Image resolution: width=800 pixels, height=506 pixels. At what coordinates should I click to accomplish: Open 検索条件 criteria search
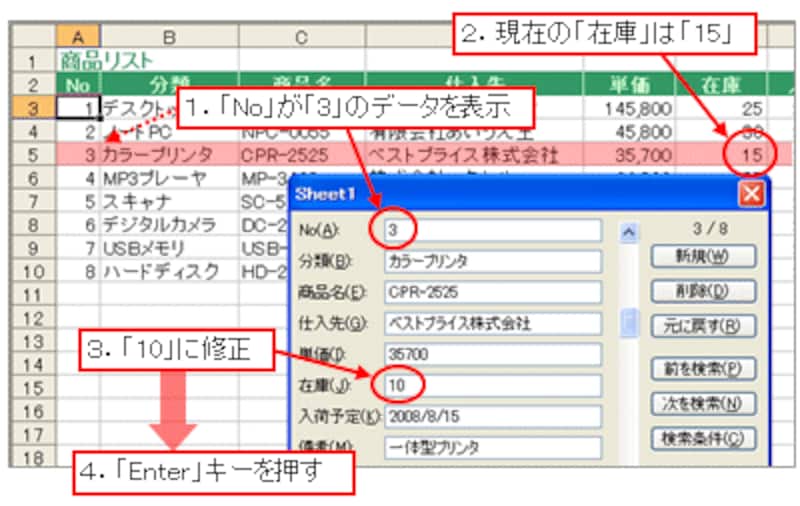[703, 438]
